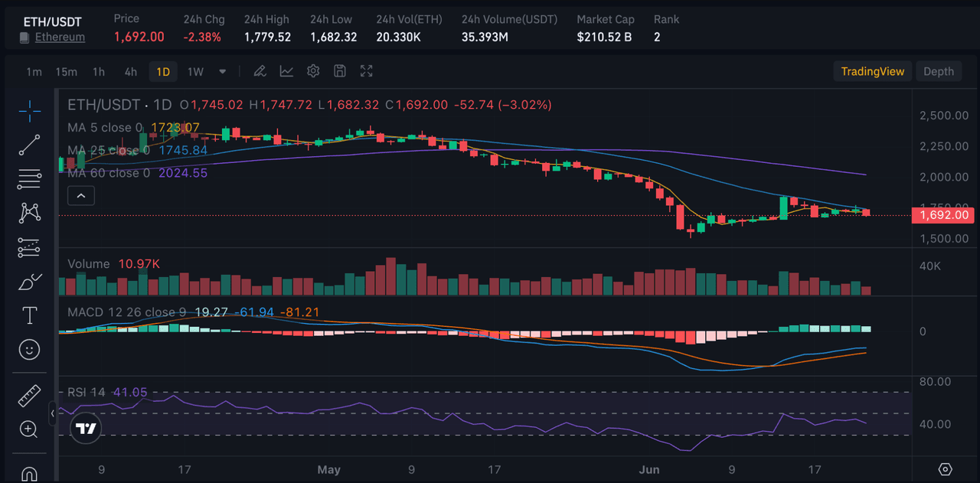Click the Rank value 2

pos(657,37)
